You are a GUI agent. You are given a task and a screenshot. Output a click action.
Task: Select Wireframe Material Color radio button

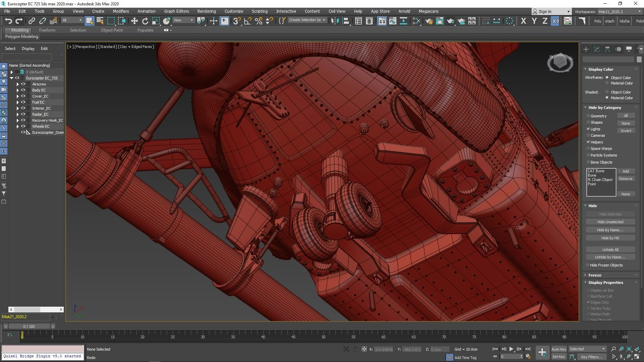pyautogui.click(x=607, y=83)
